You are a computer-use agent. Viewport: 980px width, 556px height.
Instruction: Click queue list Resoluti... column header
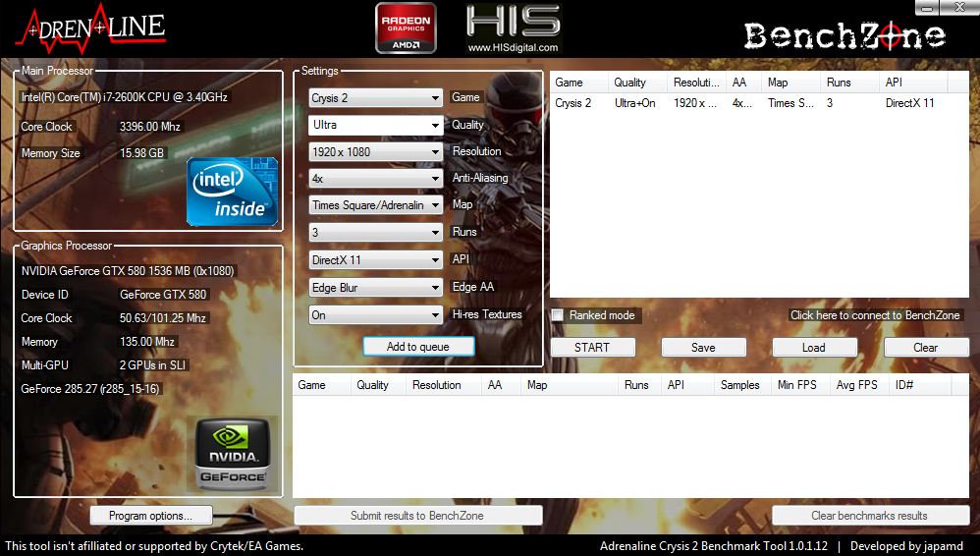pos(696,83)
